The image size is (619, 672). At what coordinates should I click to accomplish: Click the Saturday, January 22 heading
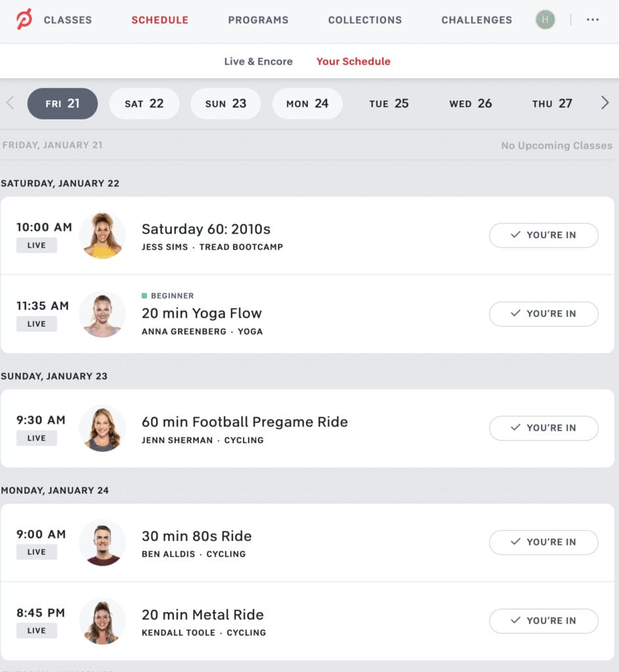[60, 184]
